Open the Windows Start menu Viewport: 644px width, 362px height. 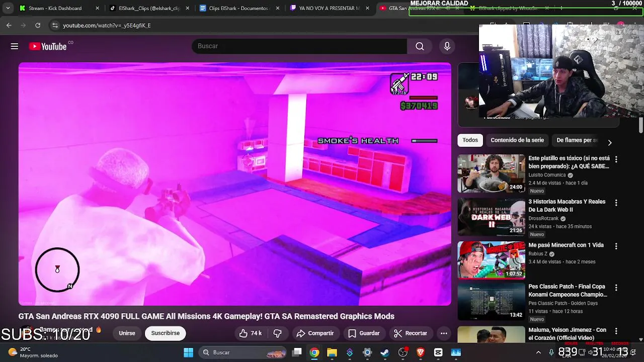click(x=188, y=352)
